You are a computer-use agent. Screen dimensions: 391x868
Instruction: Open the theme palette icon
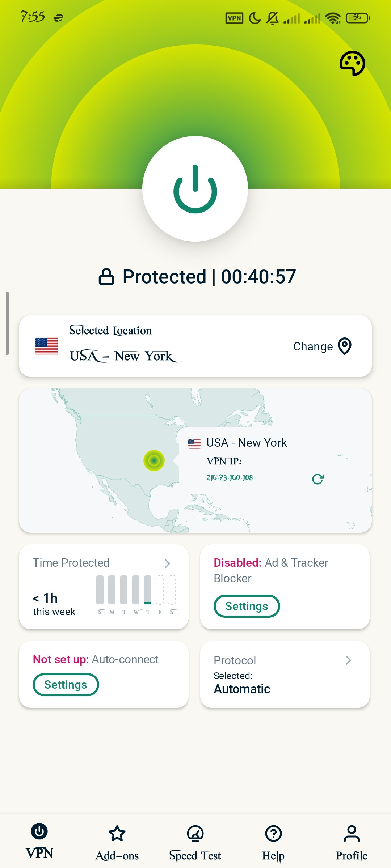click(352, 63)
